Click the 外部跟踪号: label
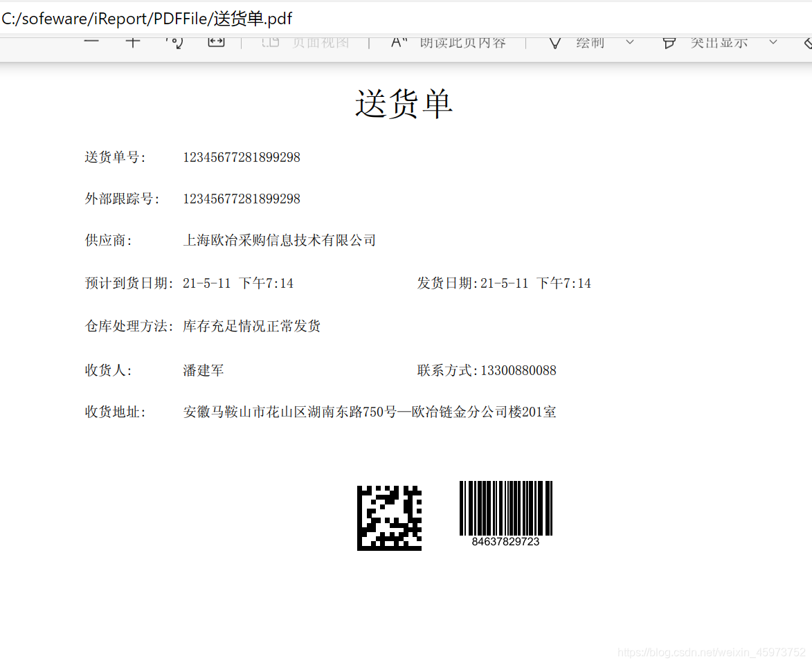The width and height of the screenshot is (812, 665). click(x=123, y=199)
